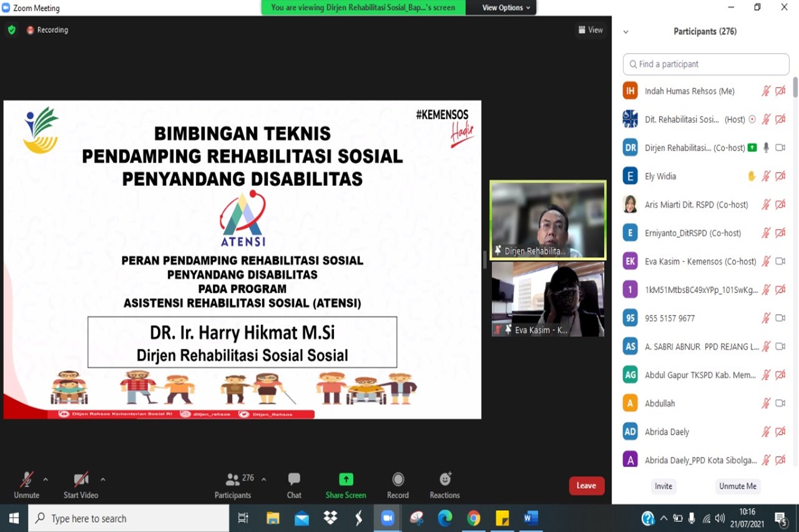Collapse the Participants panel chevron
Screen dimensions: 799x532
(x=626, y=32)
